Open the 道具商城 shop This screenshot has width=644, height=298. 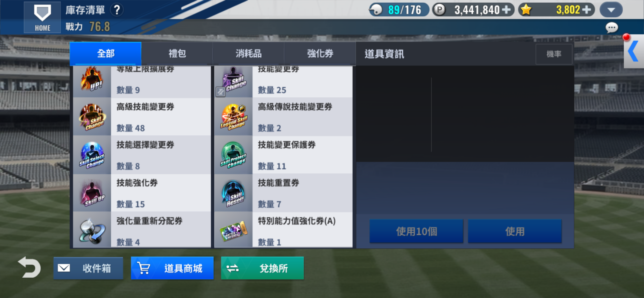(172, 268)
